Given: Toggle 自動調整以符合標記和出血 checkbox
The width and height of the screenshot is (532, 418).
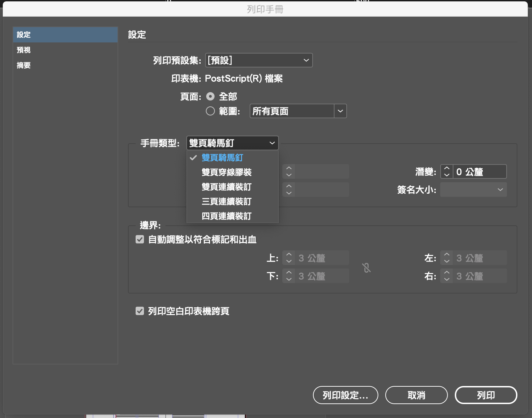Looking at the screenshot, I should click(x=140, y=239).
